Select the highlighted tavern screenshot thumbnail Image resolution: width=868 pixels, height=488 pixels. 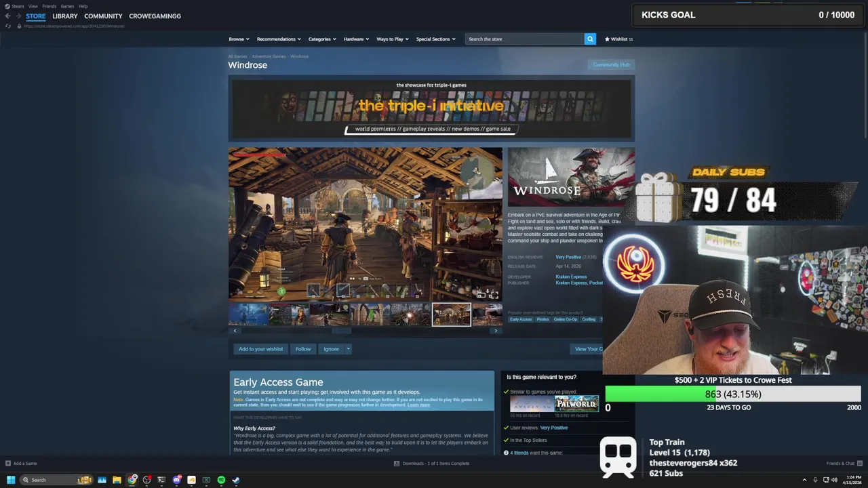[452, 314]
